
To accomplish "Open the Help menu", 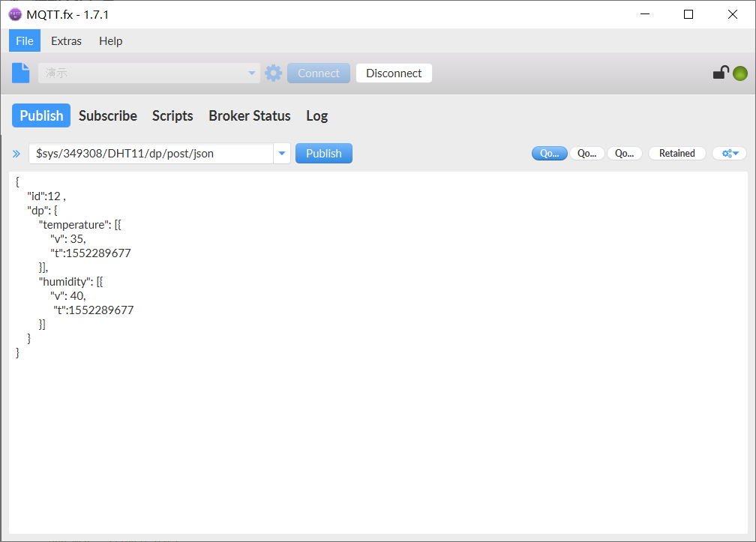I will point(111,41).
